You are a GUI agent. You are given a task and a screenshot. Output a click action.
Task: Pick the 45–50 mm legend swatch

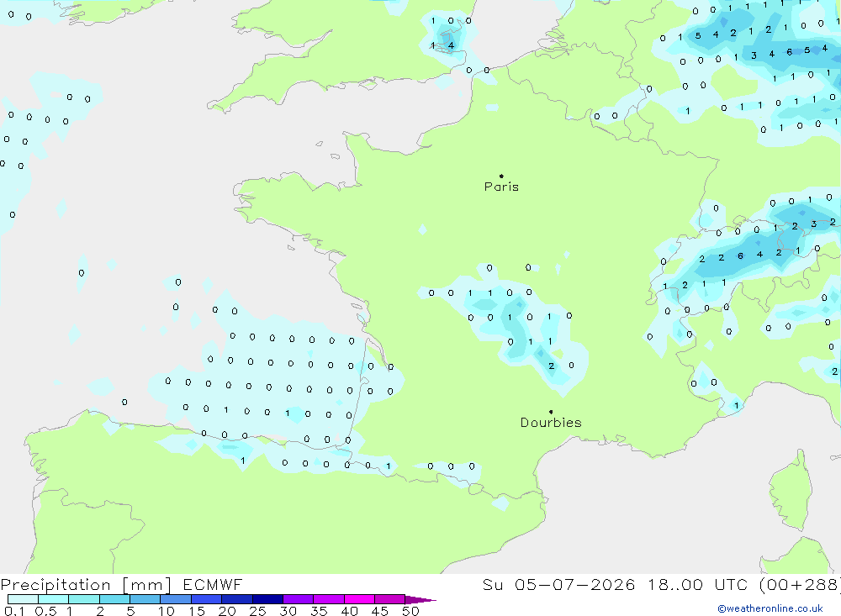(x=390, y=599)
